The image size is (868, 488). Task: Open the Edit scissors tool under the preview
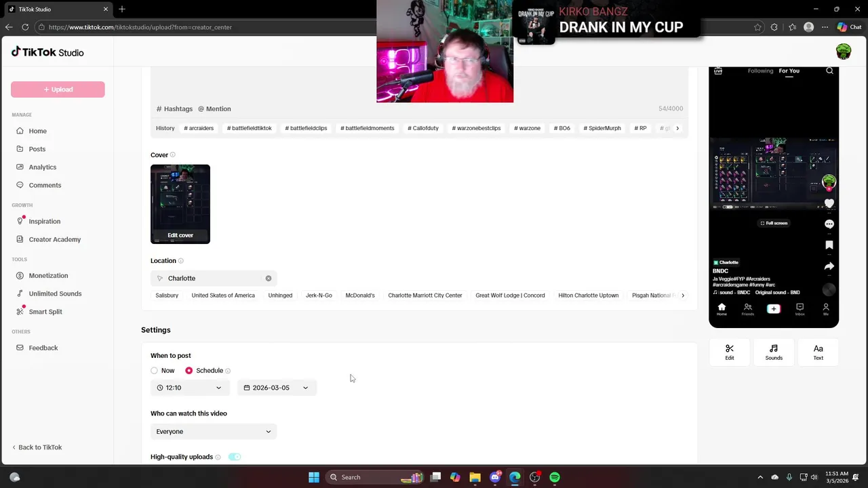(730, 352)
